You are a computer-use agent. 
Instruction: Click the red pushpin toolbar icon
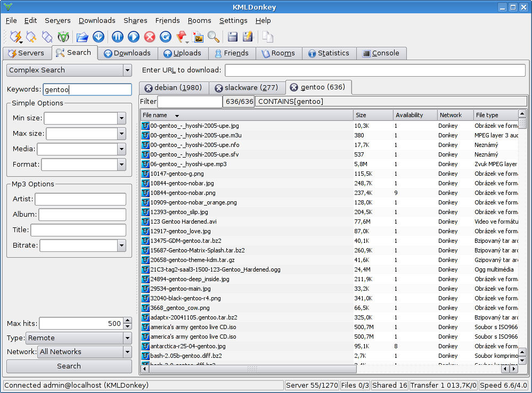coord(182,37)
